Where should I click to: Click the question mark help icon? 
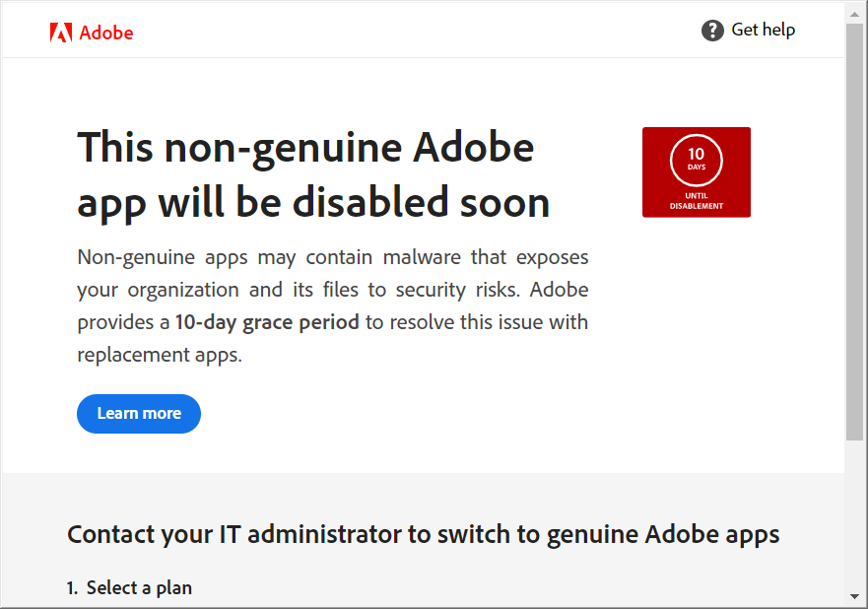tap(712, 31)
